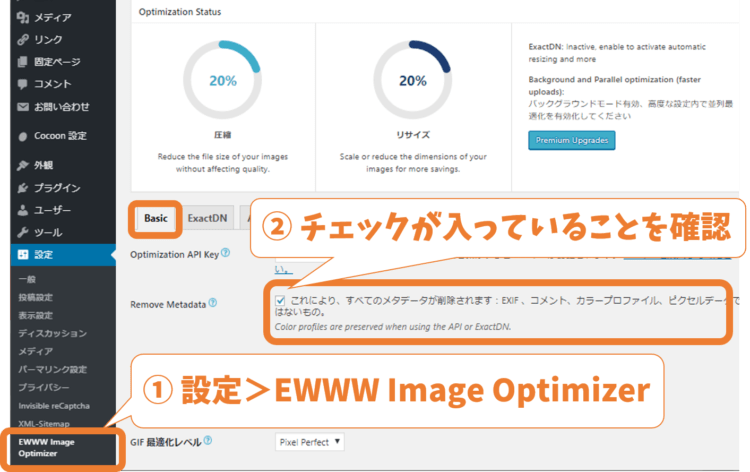Click the 'Optimization API Key' label
Viewport: 750px width, 472px height.
[175, 255]
